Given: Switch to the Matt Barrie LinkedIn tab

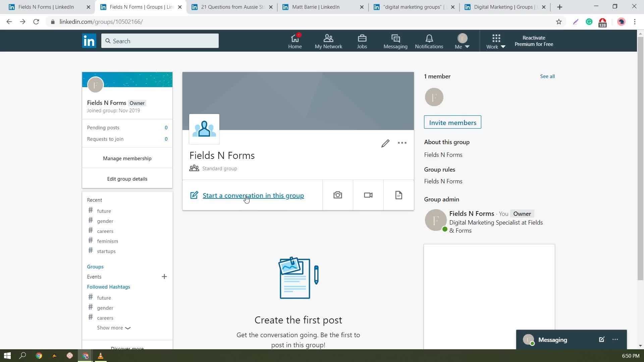Looking at the screenshot, I should tap(315, 7).
